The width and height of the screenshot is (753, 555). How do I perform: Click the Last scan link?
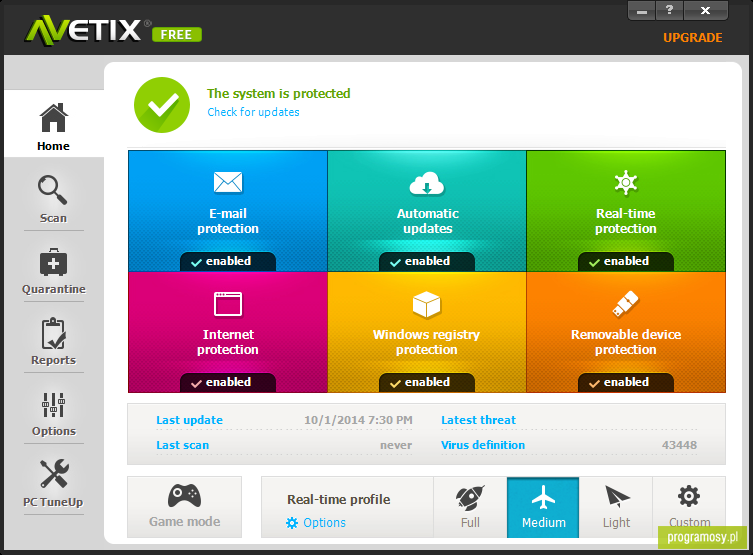tap(182, 445)
